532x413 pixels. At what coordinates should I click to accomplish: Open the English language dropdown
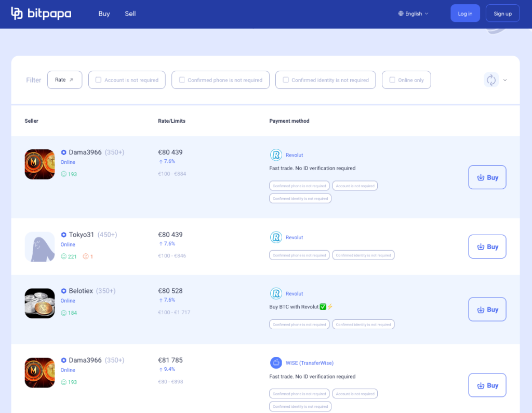click(x=414, y=14)
